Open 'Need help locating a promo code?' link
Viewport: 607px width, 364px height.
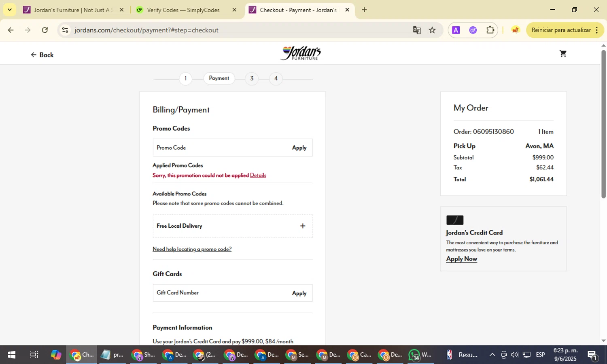point(192,249)
